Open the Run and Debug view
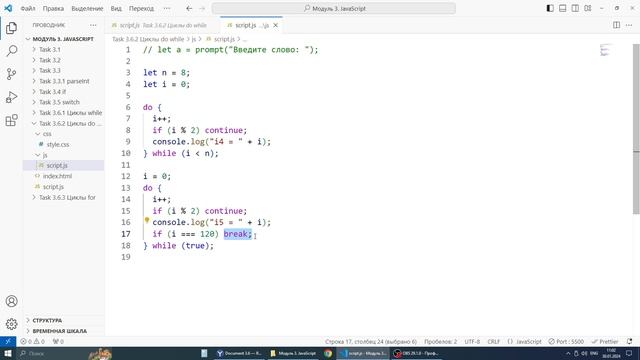 (11, 97)
